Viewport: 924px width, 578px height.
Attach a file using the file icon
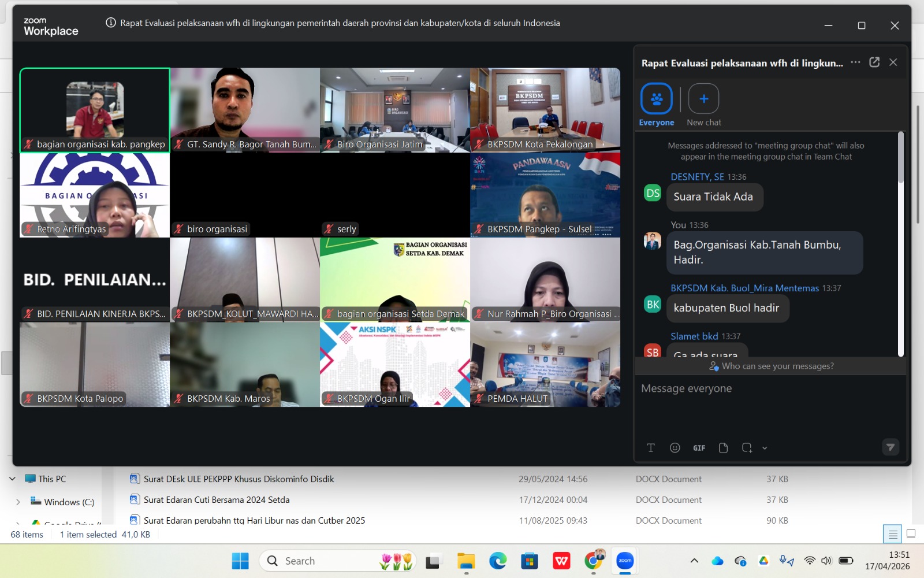[x=723, y=447]
